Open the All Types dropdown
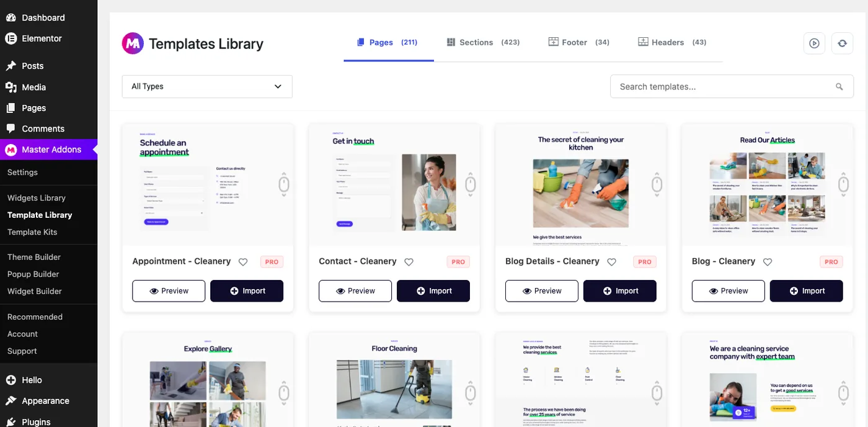The height and width of the screenshot is (427, 868). pyautogui.click(x=207, y=87)
